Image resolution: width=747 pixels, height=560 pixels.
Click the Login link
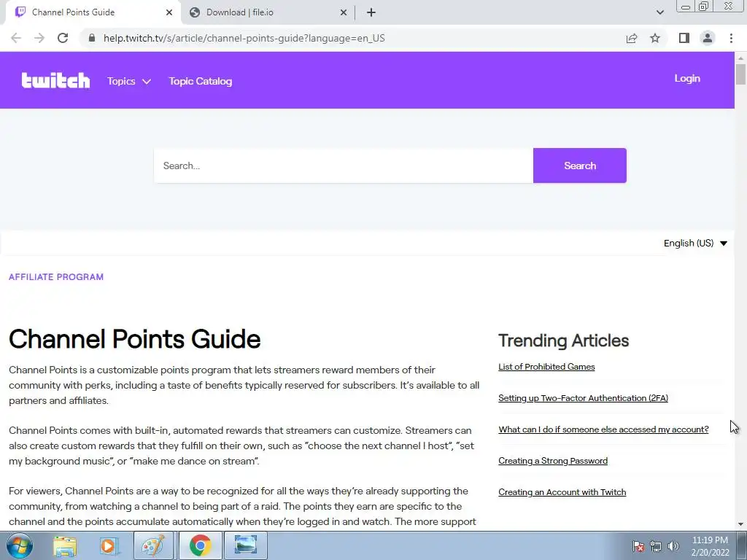(x=687, y=79)
